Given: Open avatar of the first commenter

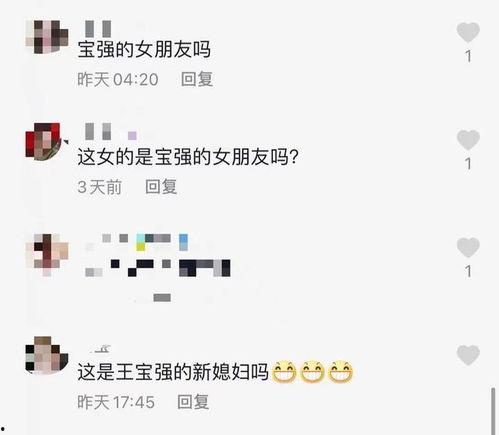Looking at the screenshot, I should 47,37.
